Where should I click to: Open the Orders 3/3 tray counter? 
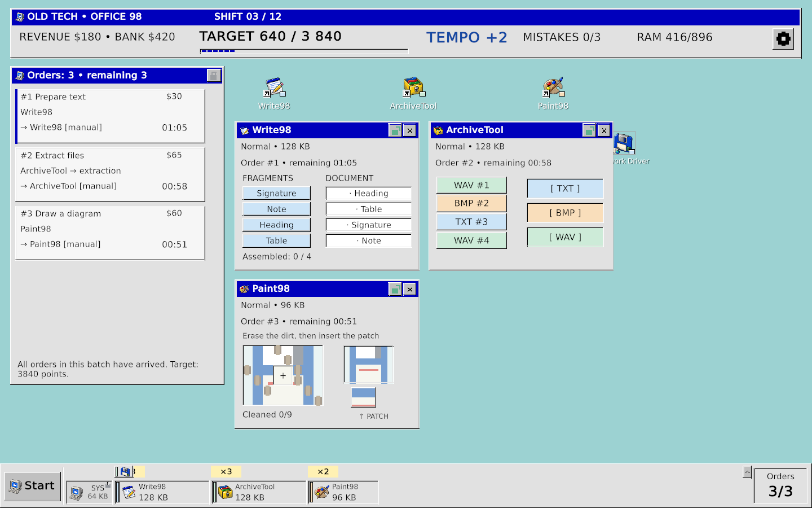click(780, 485)
